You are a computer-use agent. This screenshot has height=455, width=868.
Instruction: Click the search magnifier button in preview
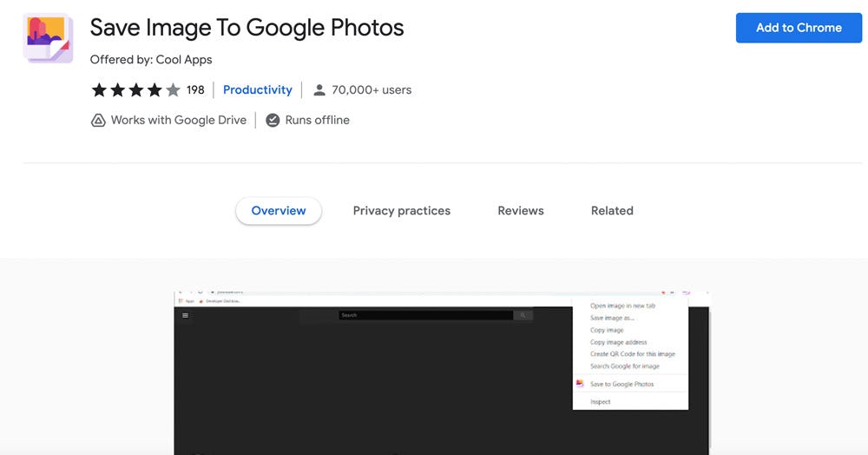point(523,315)
